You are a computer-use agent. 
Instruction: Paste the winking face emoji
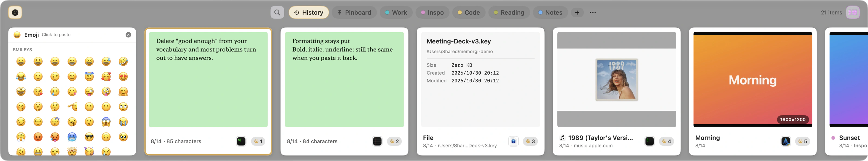55,77
